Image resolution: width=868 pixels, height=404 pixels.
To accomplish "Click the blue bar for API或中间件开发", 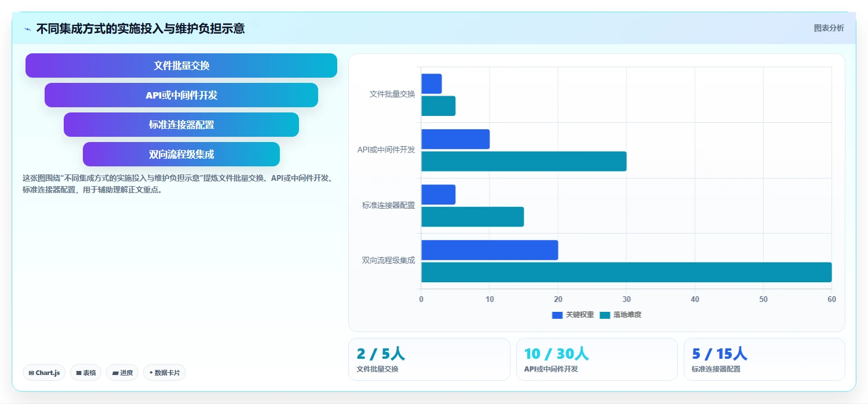I will pos(455,139).
